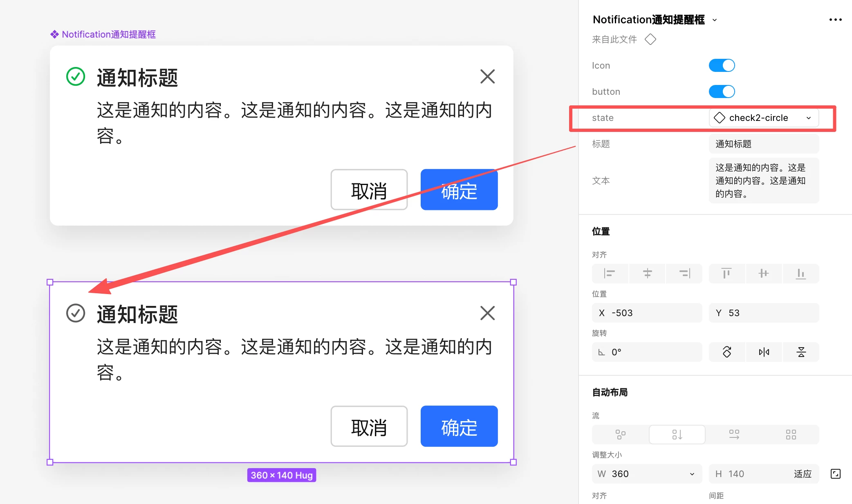Click the align left icon
The height and width of the screenshot is (504, 852).
point(610,273)
